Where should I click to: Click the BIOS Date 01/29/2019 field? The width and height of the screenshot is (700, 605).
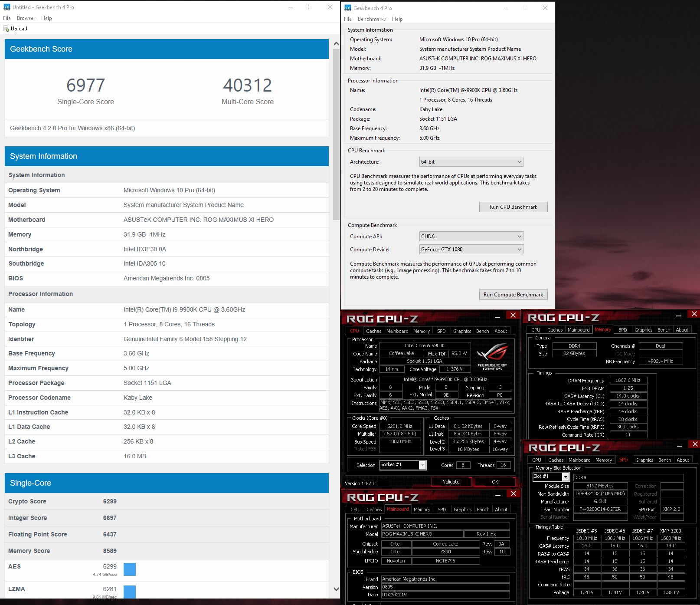click(x=445, y=595)
